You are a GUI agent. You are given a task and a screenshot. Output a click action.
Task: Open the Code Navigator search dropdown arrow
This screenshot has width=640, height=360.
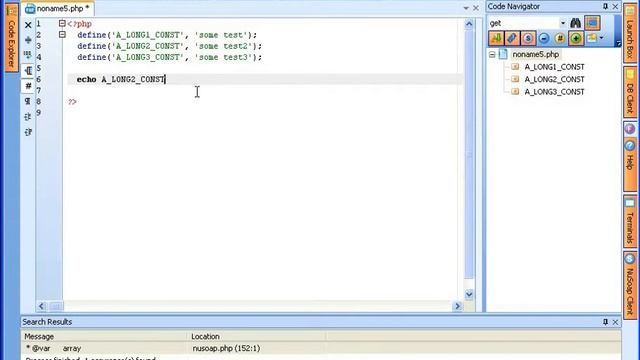click(563, 23)
